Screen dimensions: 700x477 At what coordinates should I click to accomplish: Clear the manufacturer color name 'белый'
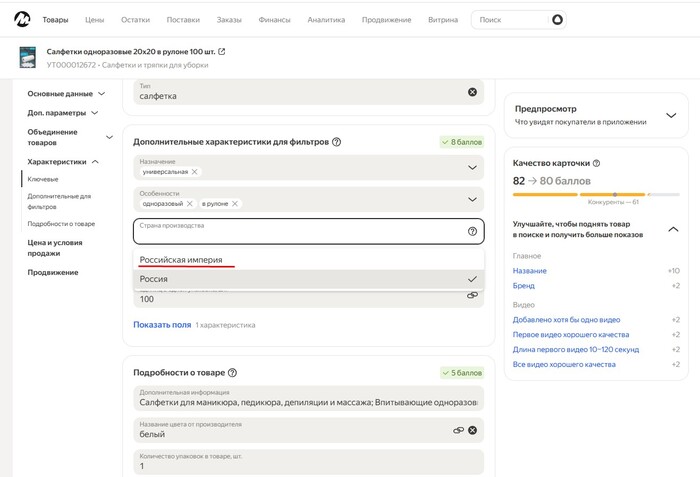(x=472, y=430)
